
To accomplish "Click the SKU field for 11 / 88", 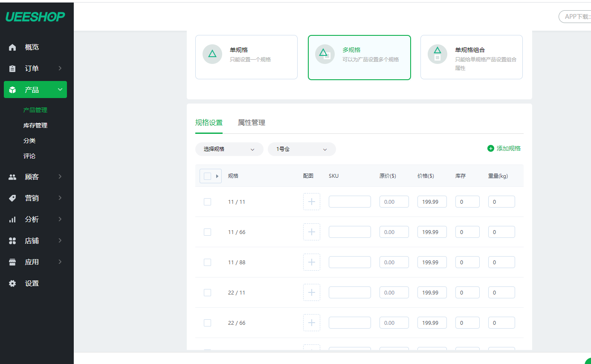I will tap(350, 262).
